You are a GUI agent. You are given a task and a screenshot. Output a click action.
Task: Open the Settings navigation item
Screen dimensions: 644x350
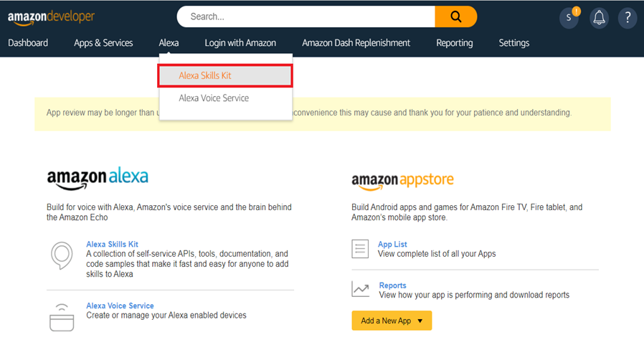pyautogui.click(x=513, y=43)
